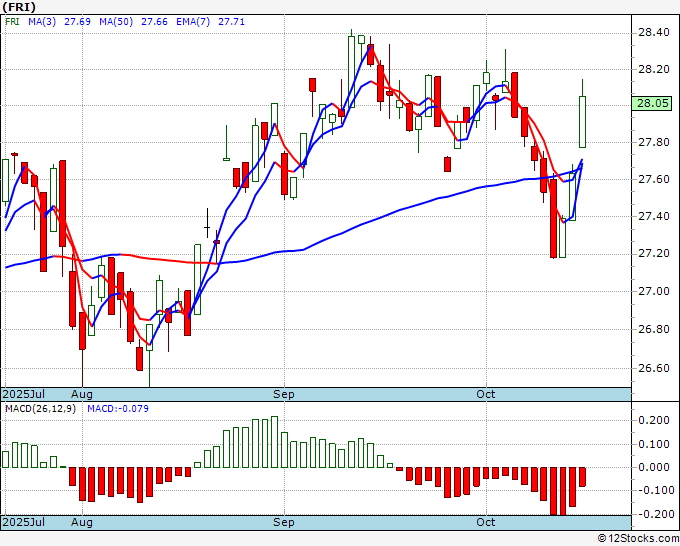Click the -0.200 MACD axis label
This screenshot has width=680, height=546.
654,514
